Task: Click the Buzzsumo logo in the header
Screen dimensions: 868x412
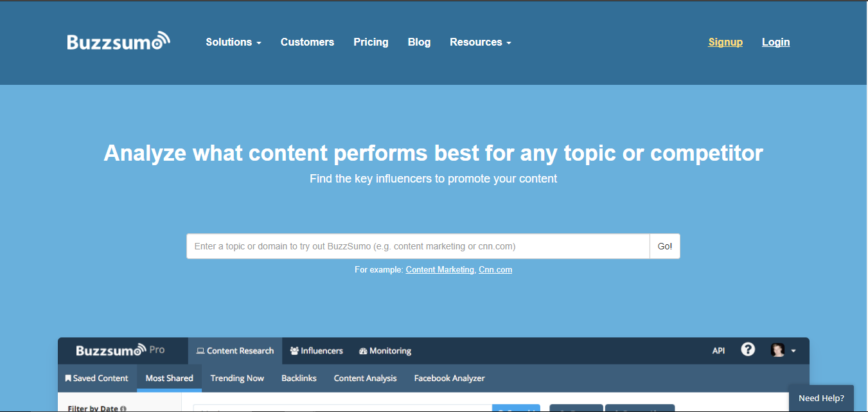Action: coord(119,41)
